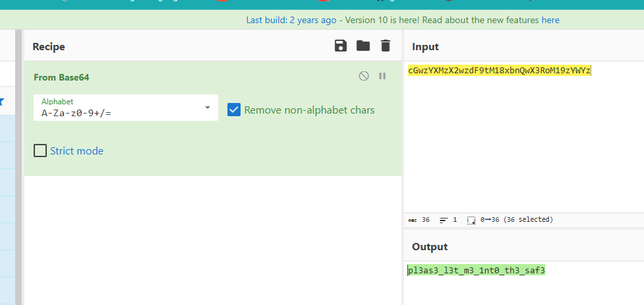
Task: Set breakpoint on From Base64 with pause icon
Action: click(x=382, y=76)
